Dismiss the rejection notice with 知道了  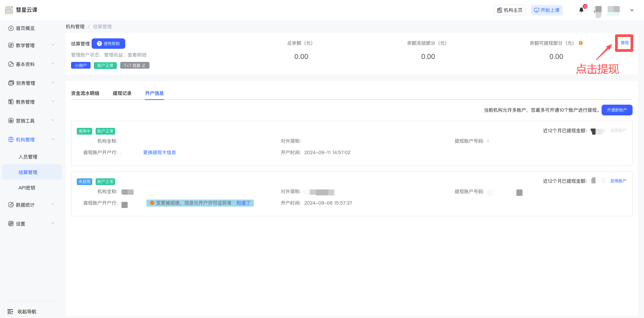pyautogui.click(x=243, y=203)
